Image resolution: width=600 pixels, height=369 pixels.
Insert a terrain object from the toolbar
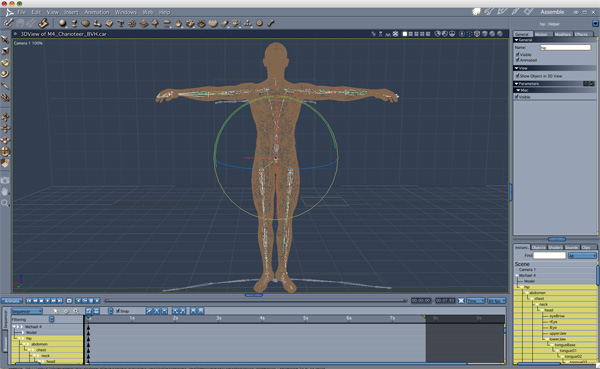[x=143, y=23]
